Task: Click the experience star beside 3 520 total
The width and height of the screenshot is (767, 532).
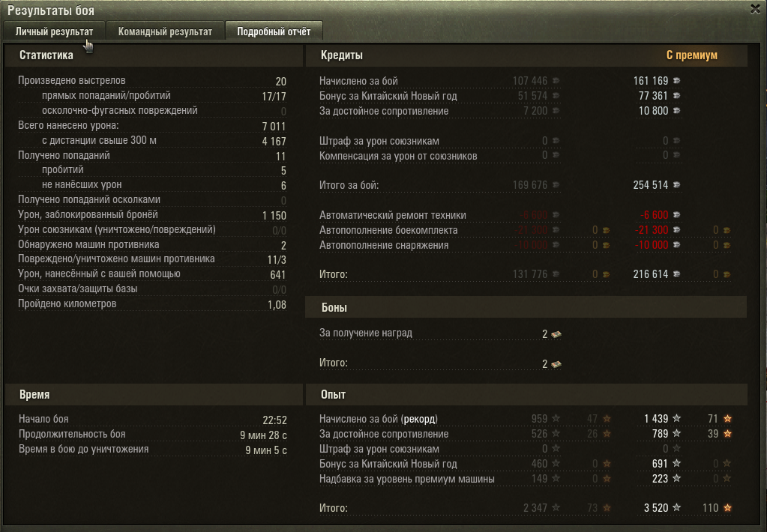Action: click(677, 508)
